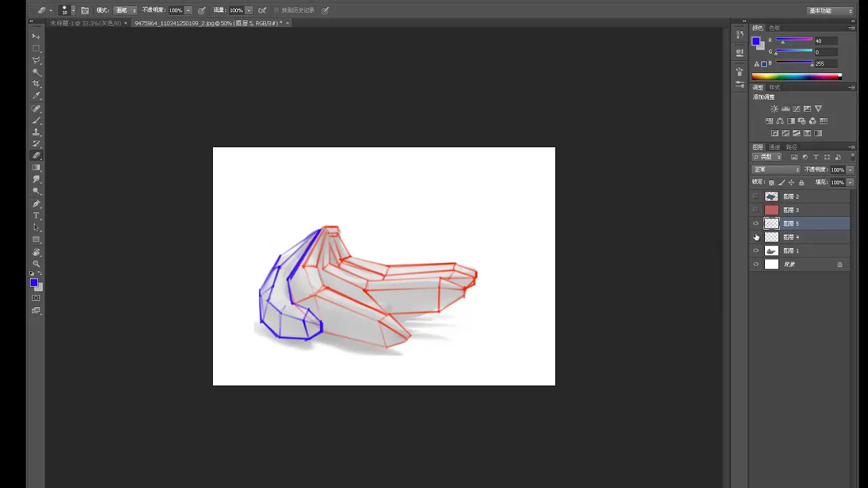
Task: Select the Rectangle shape tool
Action: pos(36,239)
